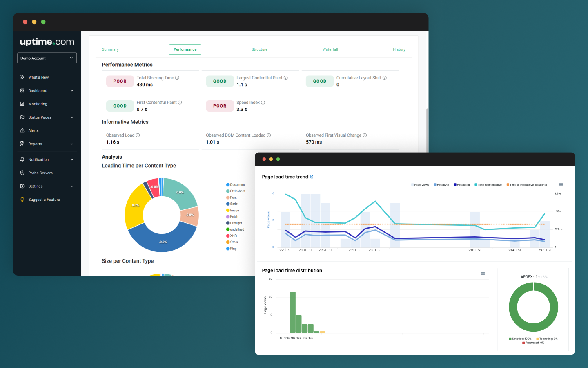Toggle Time to interactive legend entry
Viewport: 588px width, 368px height.
488,185
